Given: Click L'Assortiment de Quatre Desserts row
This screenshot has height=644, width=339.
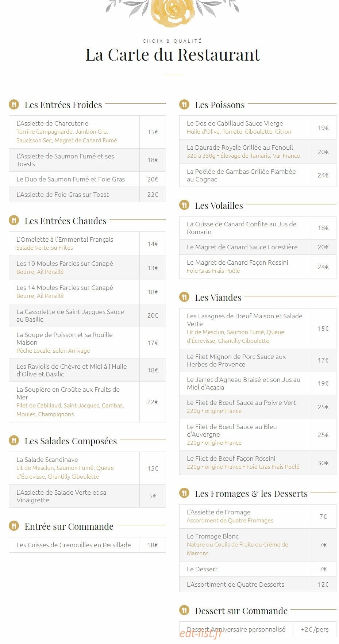Looking at the screenshot, I should (258, 584).
